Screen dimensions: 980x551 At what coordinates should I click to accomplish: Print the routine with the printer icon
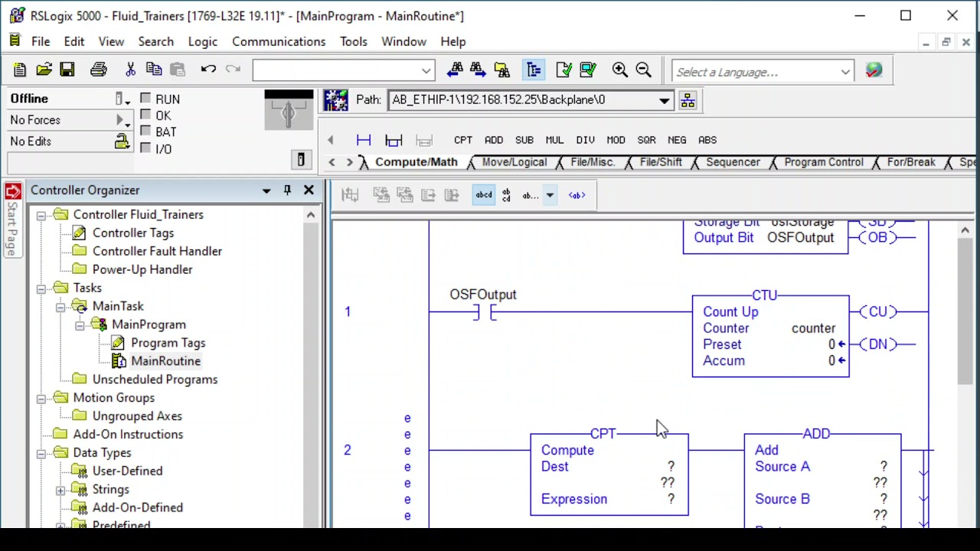point(99,70)
